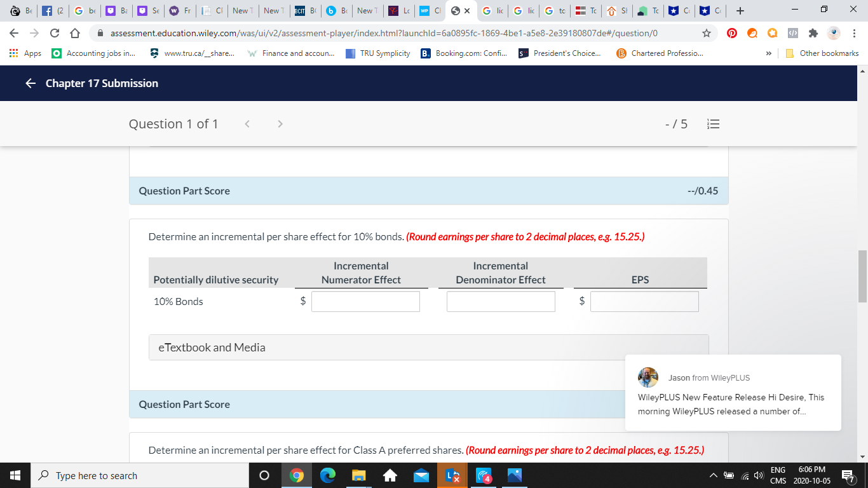Advance to next question with the right arrow

(x=280, y=124)
